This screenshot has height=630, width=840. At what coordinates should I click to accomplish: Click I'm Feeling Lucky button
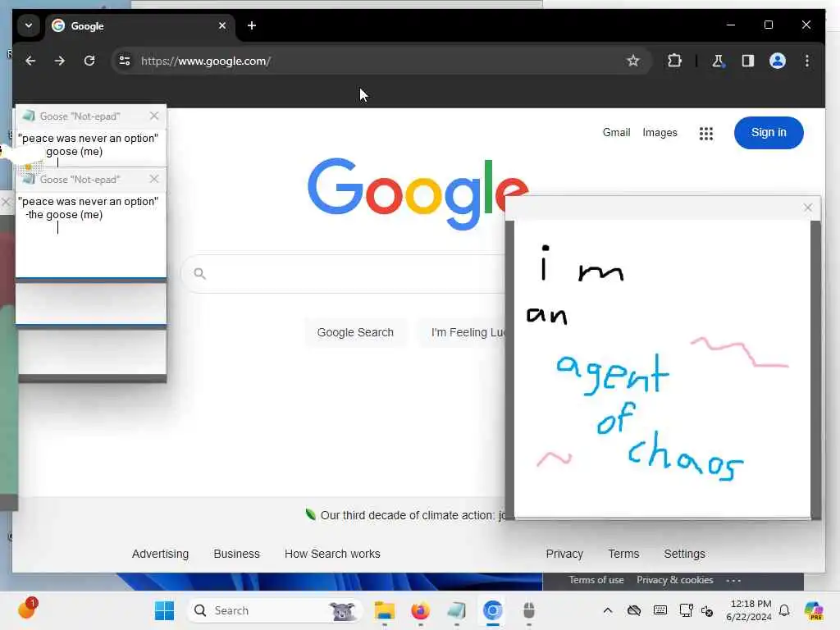click(463, 332)
